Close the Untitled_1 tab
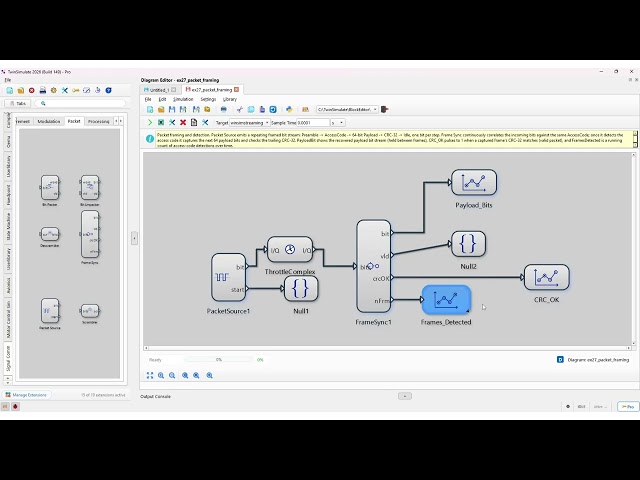 (173, 89)
